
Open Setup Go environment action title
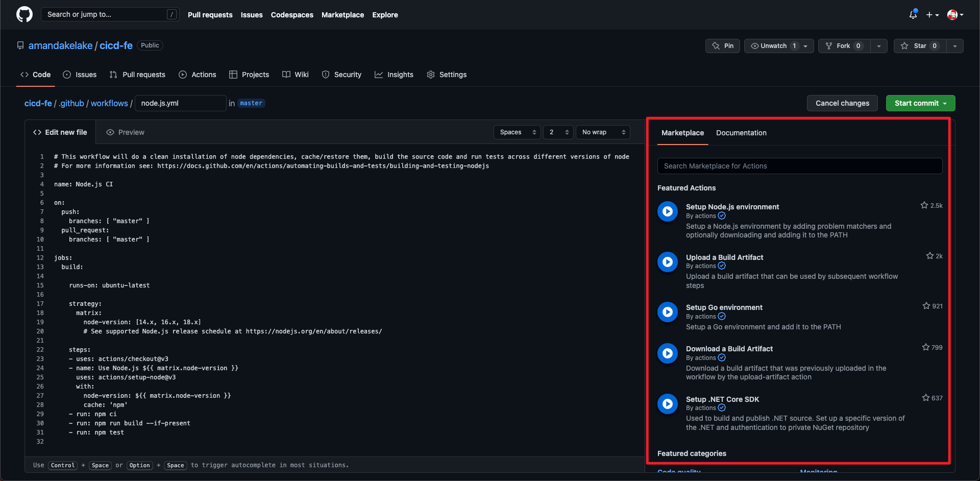pyautogui.click(x=724, y=307)
